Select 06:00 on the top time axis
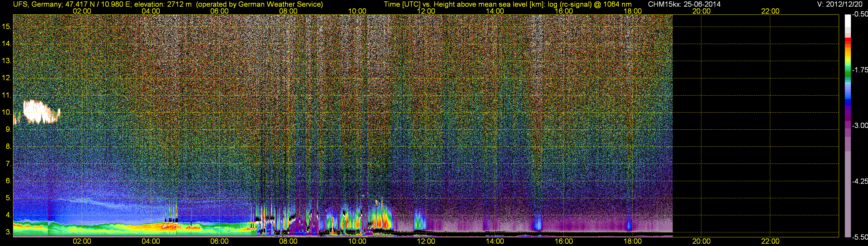Screen dimensions: 868x246 click(x=219, y=11)
